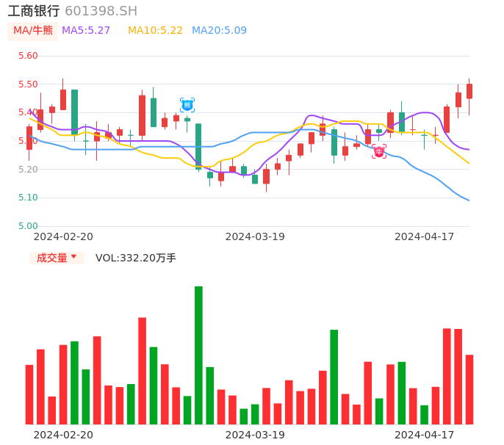Toggle the MA10 yellow line legend
Screen dimensions: 504x445
pyautogui.click(x=155, y=30)
